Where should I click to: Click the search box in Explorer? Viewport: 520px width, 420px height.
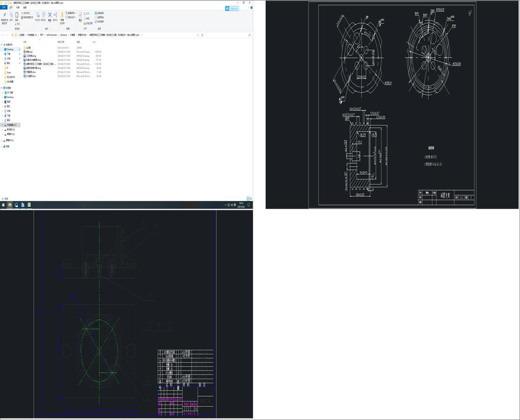click(229, 35)
